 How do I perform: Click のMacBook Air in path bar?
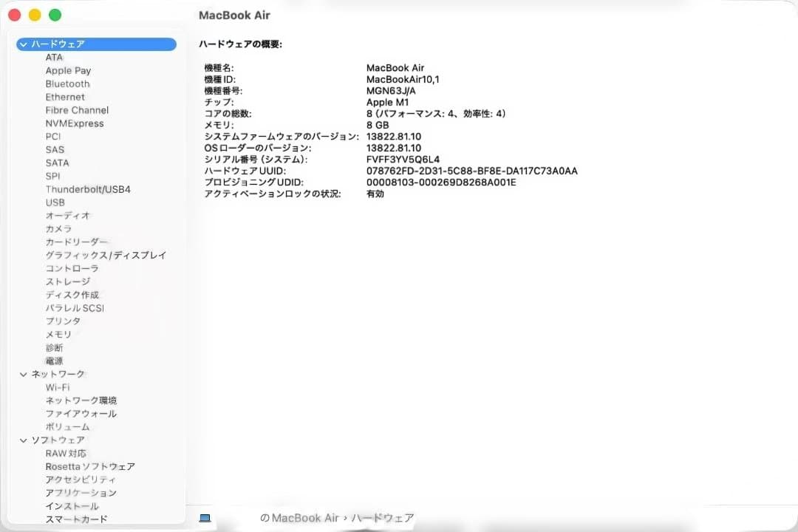click(299, 518)
